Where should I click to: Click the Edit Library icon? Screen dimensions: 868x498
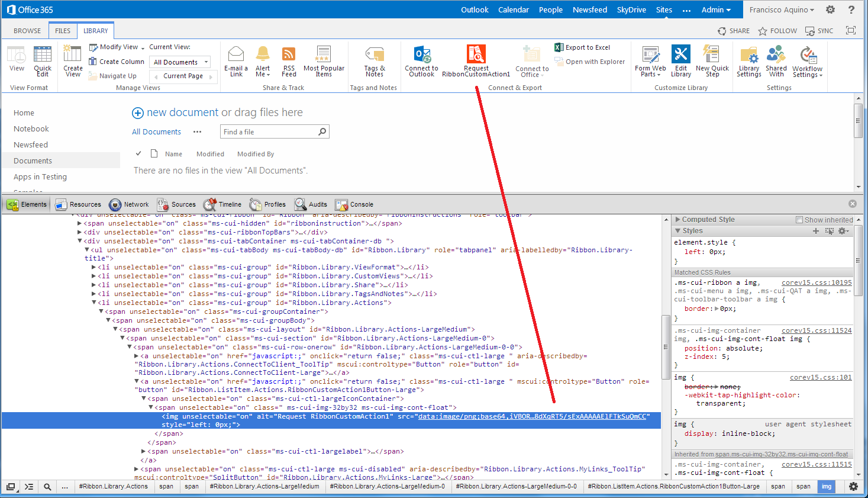[681, 54]
